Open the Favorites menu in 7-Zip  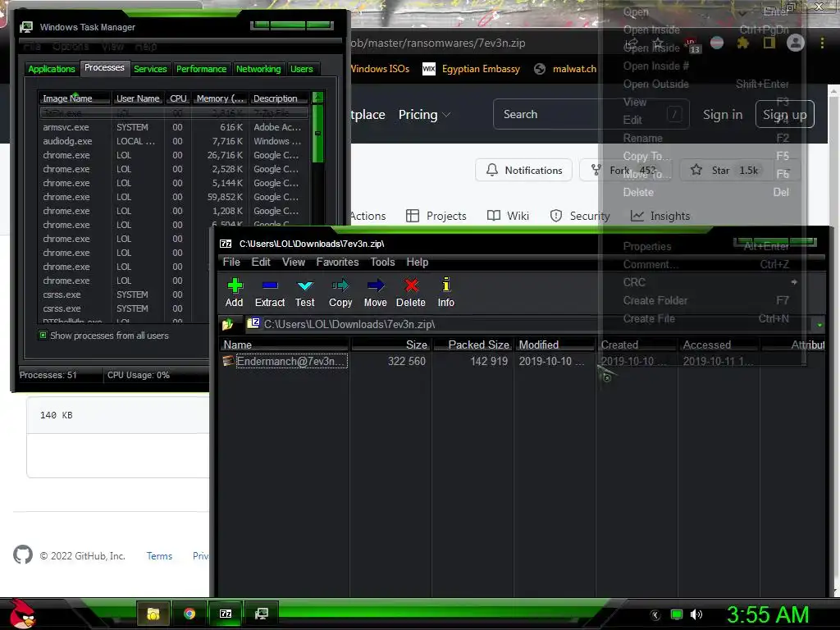(337, 262)
